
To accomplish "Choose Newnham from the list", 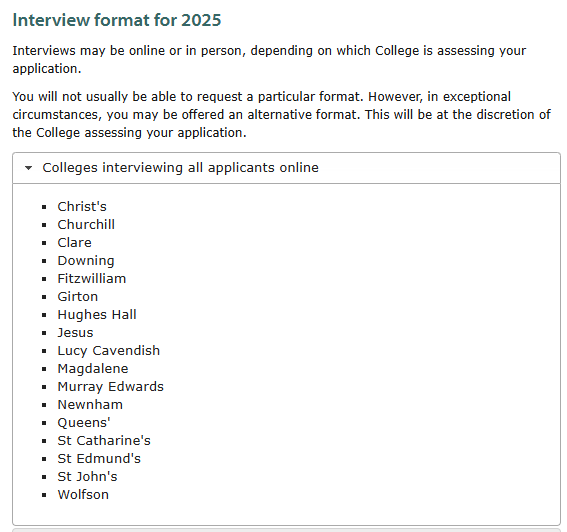I will pos(90,404).
